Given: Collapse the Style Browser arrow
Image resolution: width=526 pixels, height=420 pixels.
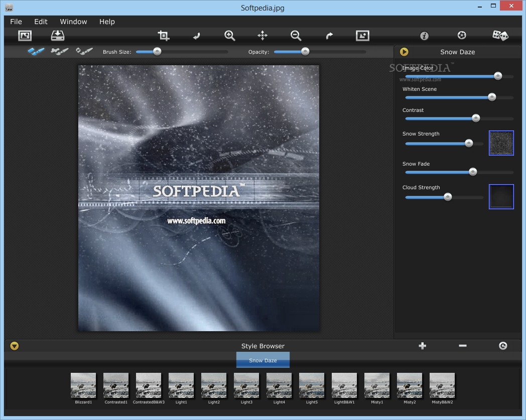Looking at the screenshot, I should click(15, 346).
